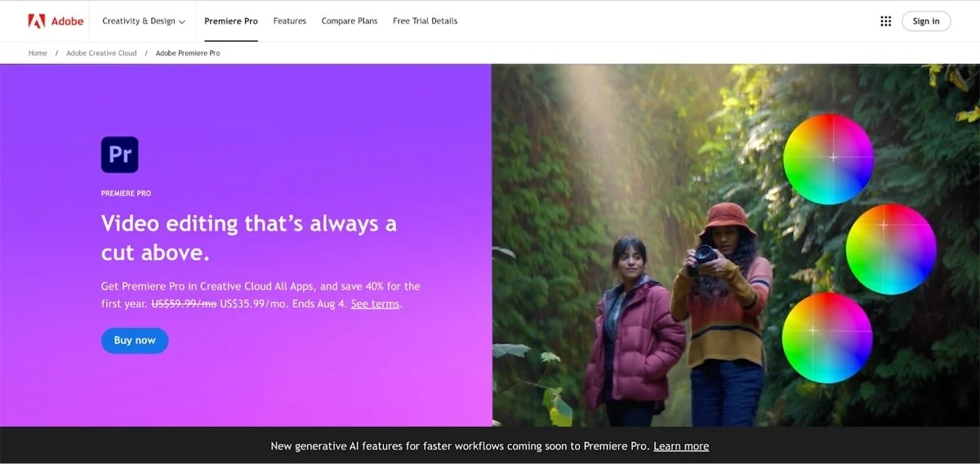Go to Adobe Creative Cloud breadcrumb
This screenshot has width=980, height=466.
[101, 53]
